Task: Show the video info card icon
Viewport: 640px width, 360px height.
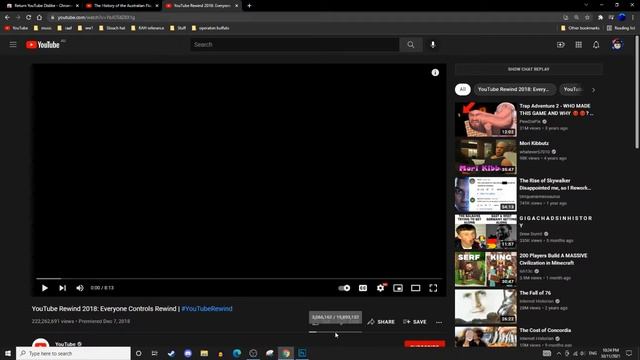Action: click(435, 72)
